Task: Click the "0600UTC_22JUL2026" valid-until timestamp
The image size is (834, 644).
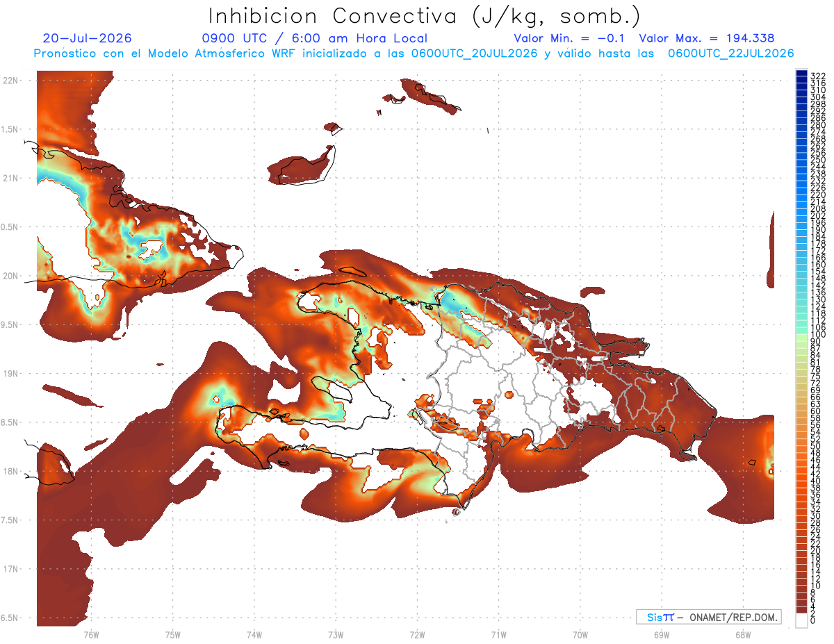Action: [x=730, y=53]
